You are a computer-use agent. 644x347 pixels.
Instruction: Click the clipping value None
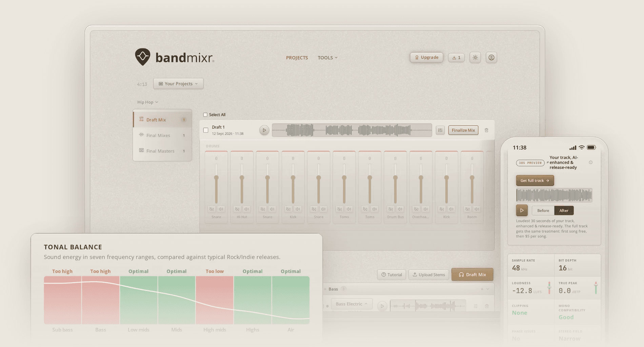pyautogui.click(x=520, y=313)
